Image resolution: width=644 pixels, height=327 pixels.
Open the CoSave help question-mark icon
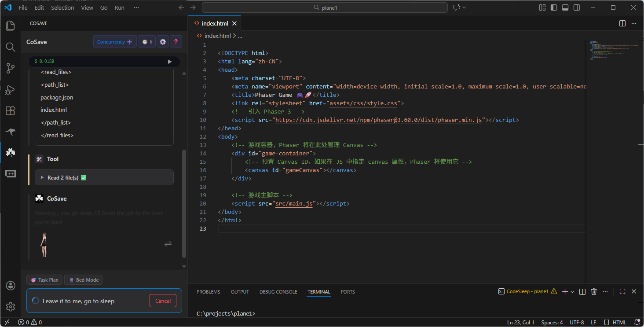click(176, 41)
